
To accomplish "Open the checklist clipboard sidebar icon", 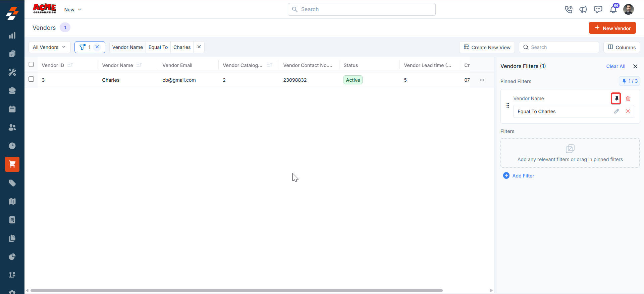I will [12, 54].
